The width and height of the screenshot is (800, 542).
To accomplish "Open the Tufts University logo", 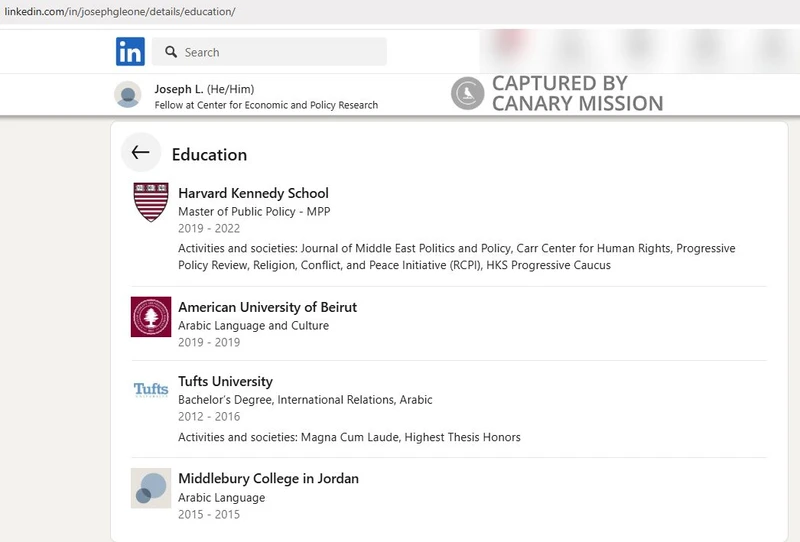I will pos(151,389).
